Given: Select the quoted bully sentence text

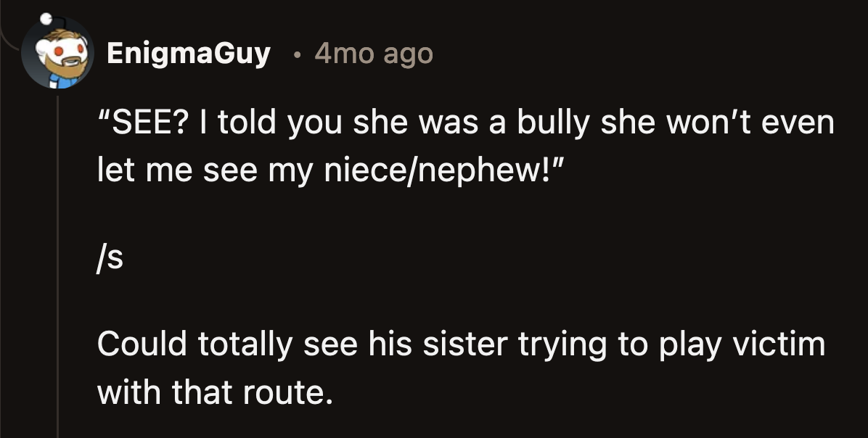Looking at the screenshot, I should click(x=464, y=122).
